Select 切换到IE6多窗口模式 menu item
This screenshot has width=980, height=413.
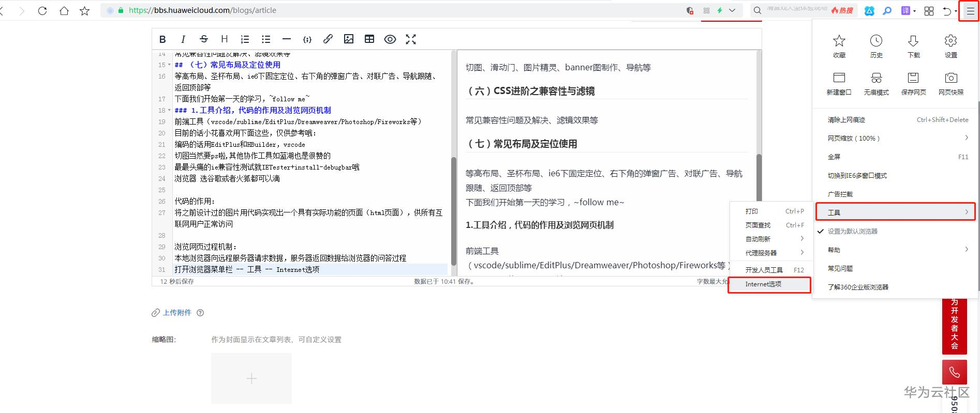coord(895,176)
